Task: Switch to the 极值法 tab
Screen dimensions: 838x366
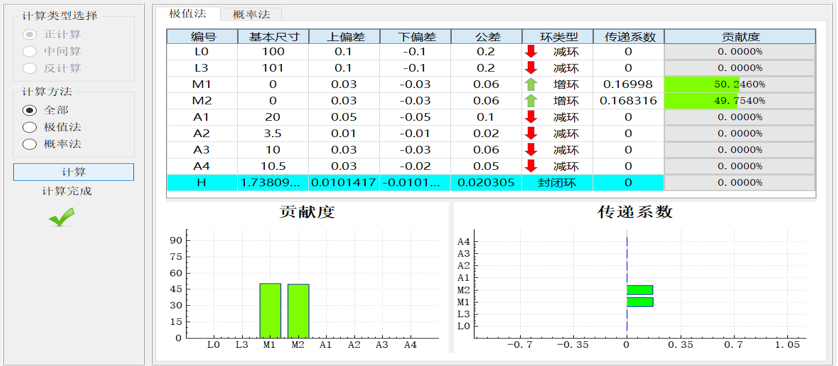Action: (x=187, y=14)
